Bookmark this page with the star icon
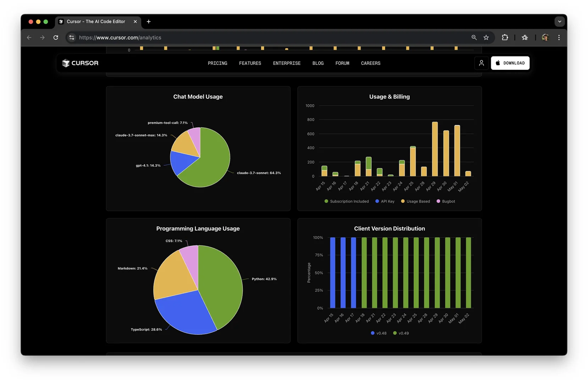588x383 pixels. [486, 38]
